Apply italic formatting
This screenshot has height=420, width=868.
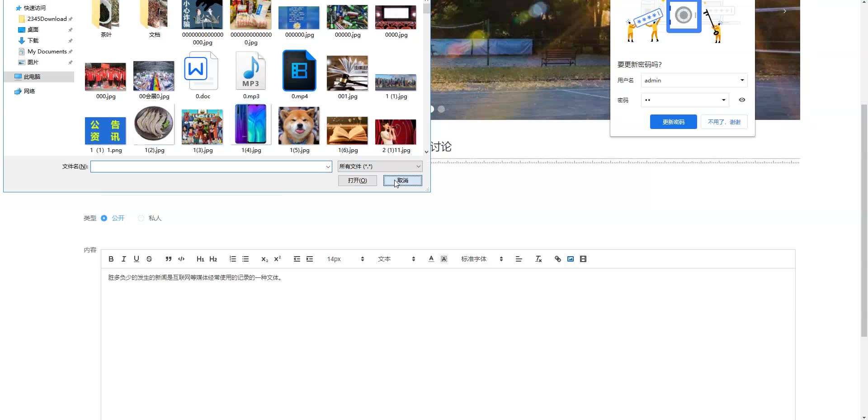coord(123,258)
